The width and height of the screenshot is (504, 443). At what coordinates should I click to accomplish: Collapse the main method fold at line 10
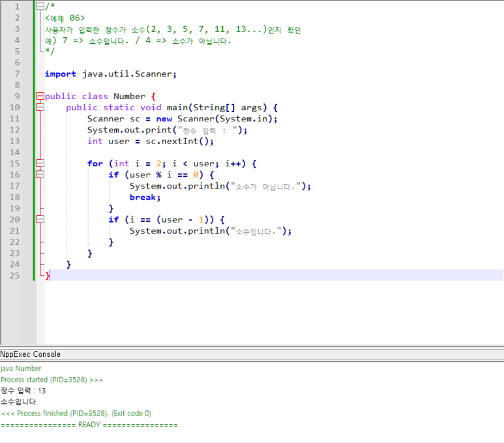pos(40,107)
